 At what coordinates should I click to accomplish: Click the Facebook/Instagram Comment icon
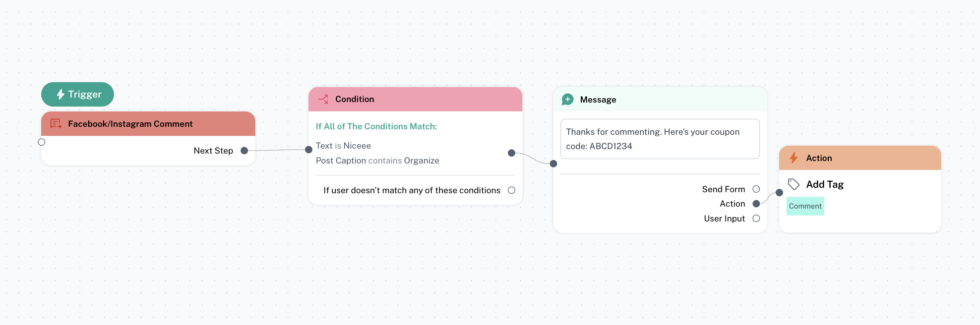[56, 124]
